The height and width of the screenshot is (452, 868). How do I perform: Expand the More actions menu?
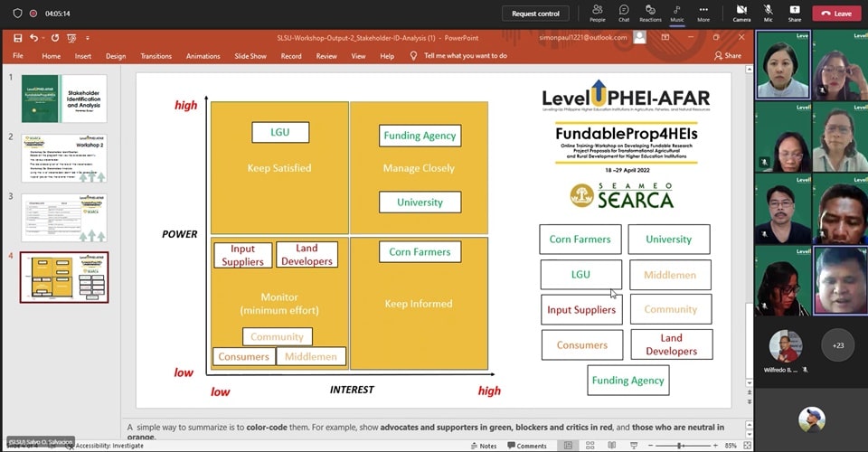703,13
